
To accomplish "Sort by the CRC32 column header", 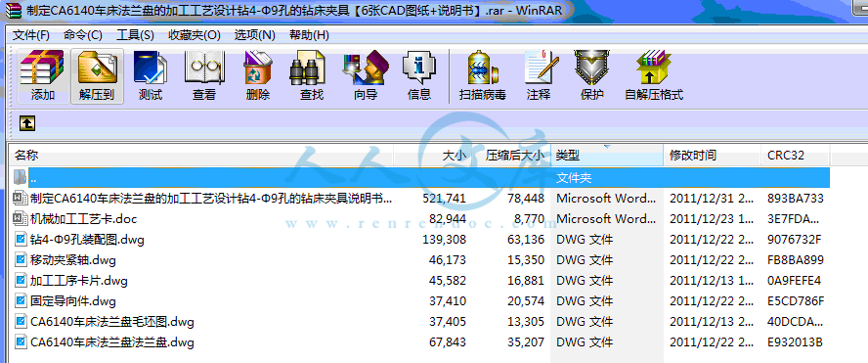I will pos(796,156).
